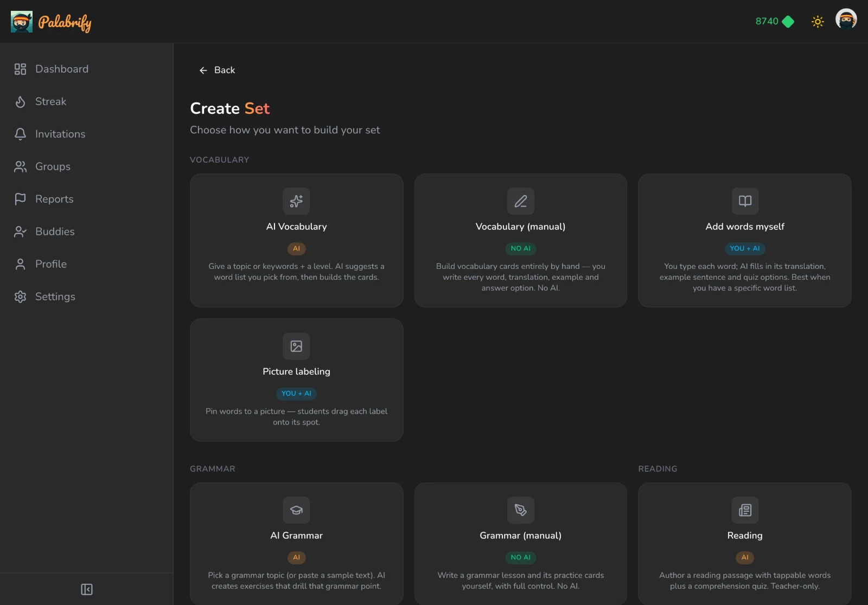
Task: Toggle the light theme sun icon
Action: [x=818, y=22]
